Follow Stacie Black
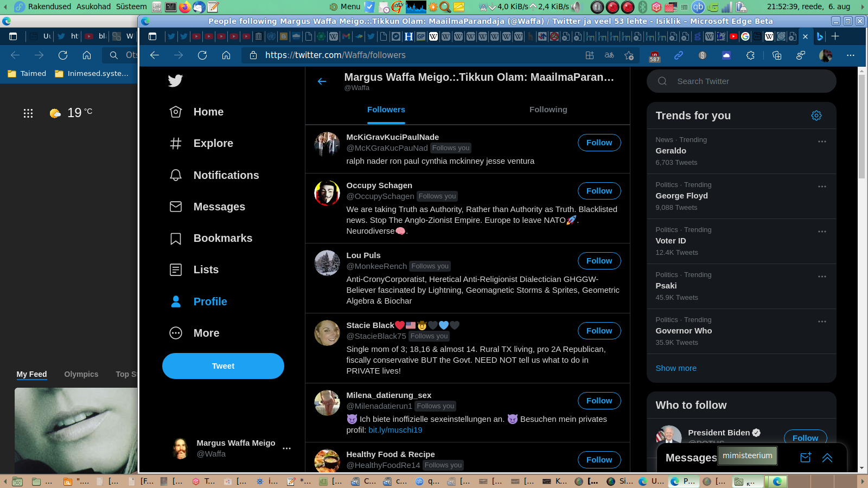The width and height of the screenshot is (868, 488). click(599, 331)
